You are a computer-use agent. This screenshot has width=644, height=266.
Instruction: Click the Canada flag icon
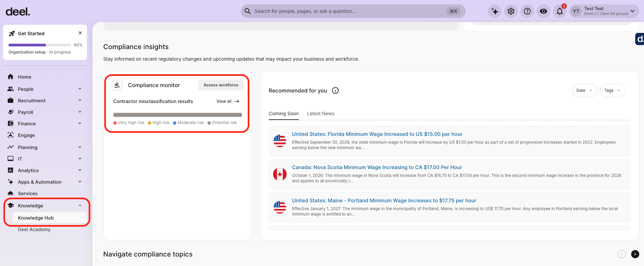point(280,174)
